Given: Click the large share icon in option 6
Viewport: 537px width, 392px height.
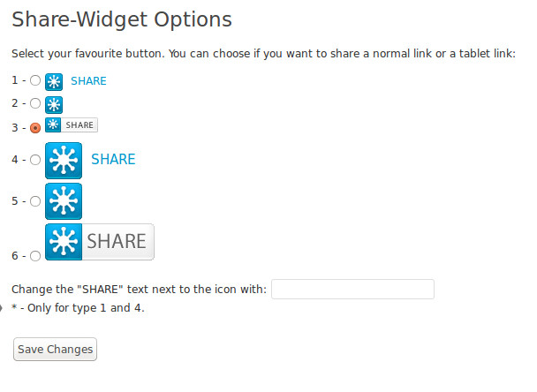Looking at the screenshot, I should pyautogui.click(x=64, y=242).
